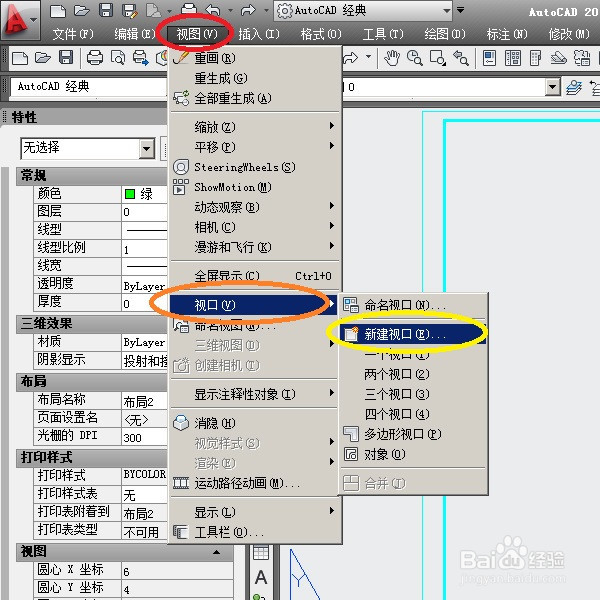This screenshot has height=600, width=600.
Task: Choose 多边形视口(P) in the submenu
Action: 413,434
